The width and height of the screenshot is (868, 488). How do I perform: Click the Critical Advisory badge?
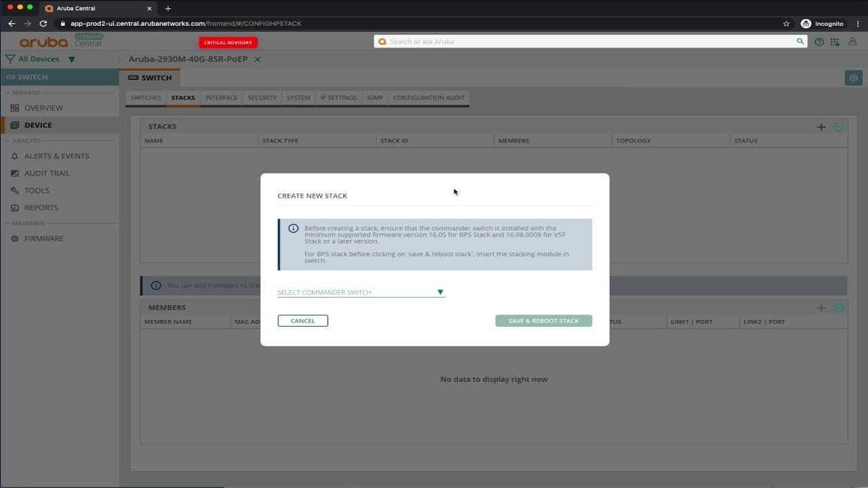coord(228,43)
